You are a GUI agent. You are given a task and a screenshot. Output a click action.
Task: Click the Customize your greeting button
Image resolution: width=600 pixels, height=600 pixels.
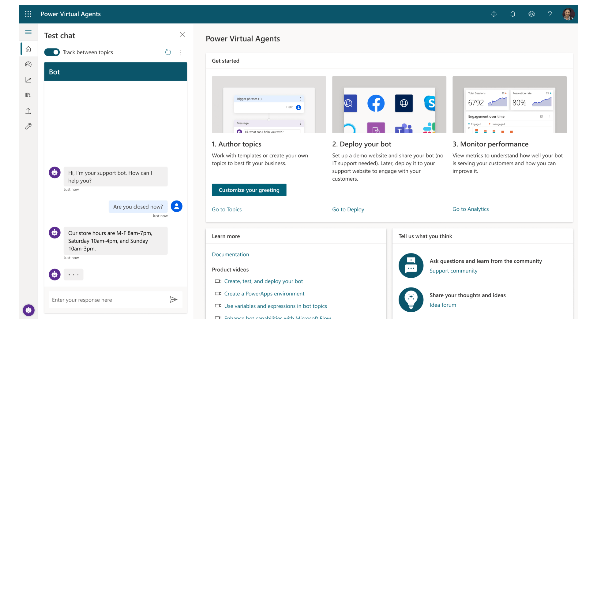(249, 190)
